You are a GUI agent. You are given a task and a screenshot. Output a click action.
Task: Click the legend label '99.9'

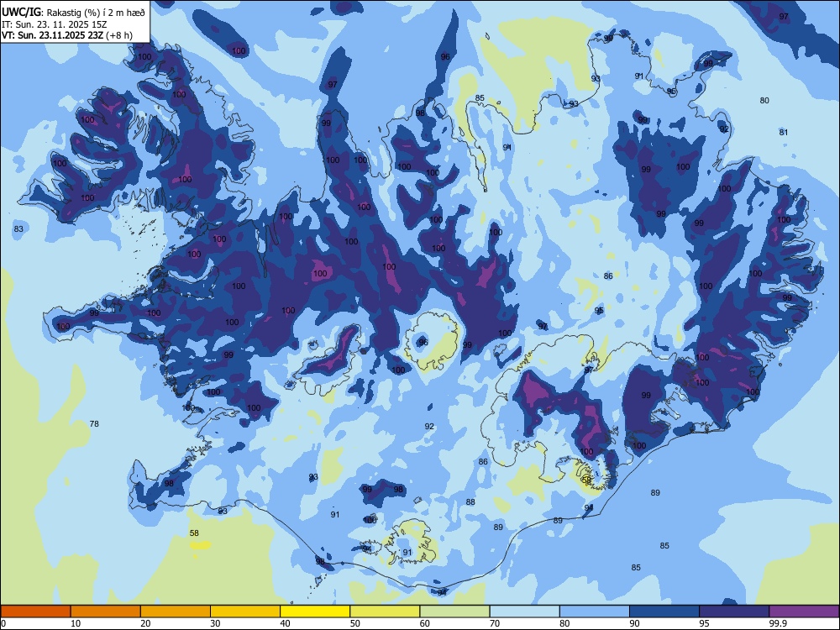(777, 623)
